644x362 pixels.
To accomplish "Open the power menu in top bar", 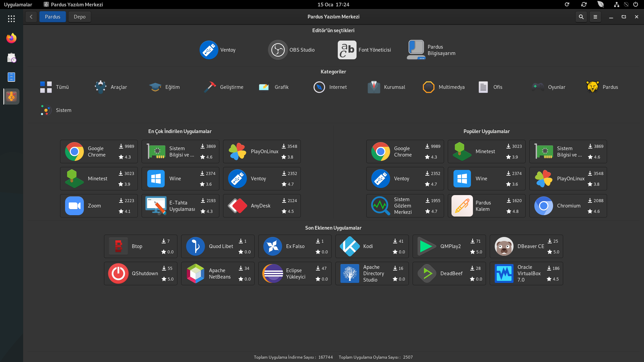I will (x=636, y=4).
